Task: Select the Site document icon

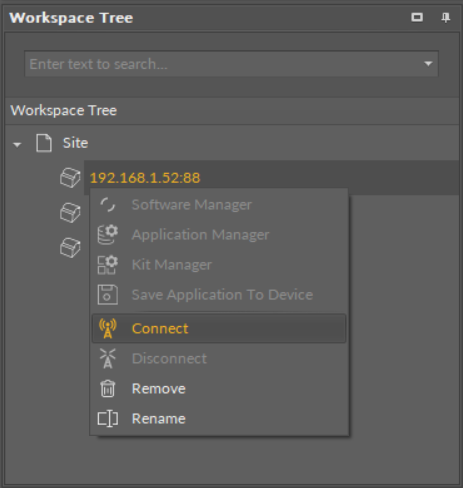Action: click(x=44, y=143)
